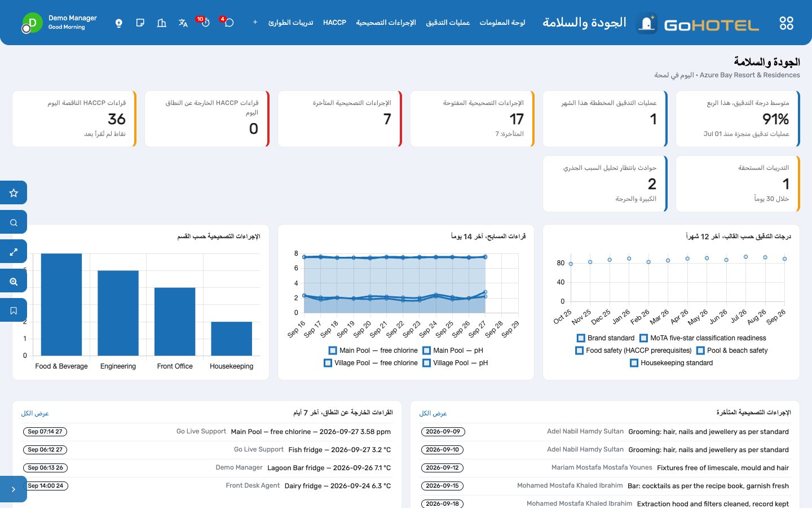Click the star favorites sidebar button
The width and height of the screenshot is (812, 508).
click(x=14, y=193)
